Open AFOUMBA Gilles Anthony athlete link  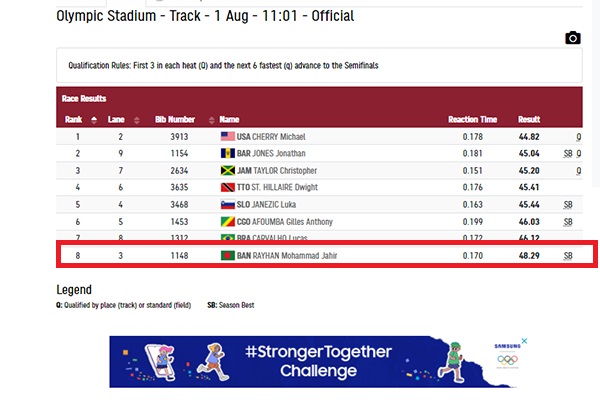tap(288, 221)
